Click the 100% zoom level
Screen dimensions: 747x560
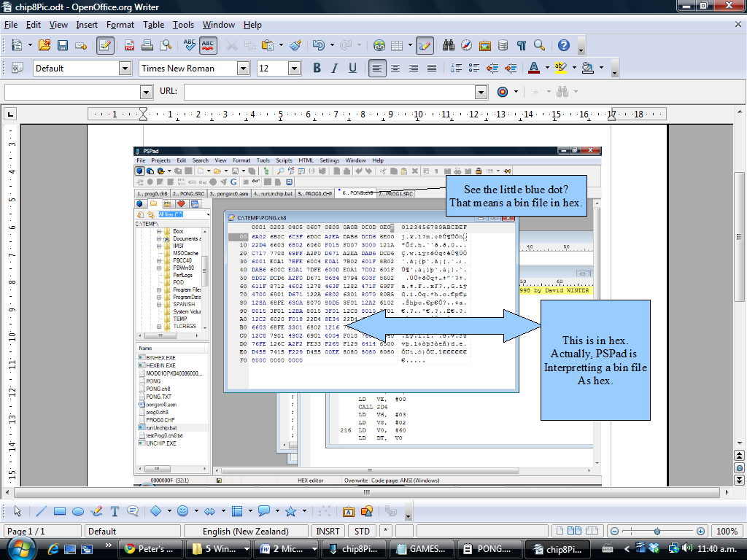727,531
